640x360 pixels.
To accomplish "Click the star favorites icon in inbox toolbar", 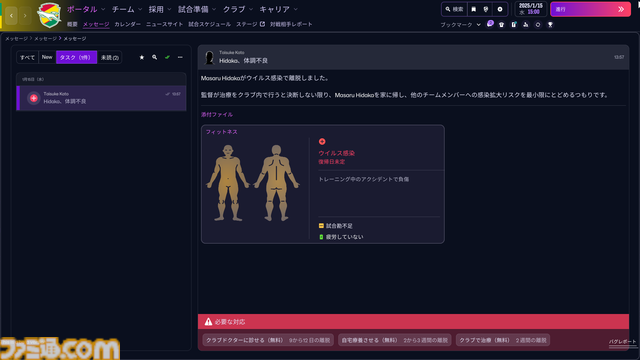I will pyautogui.click(x=142, y=58).
